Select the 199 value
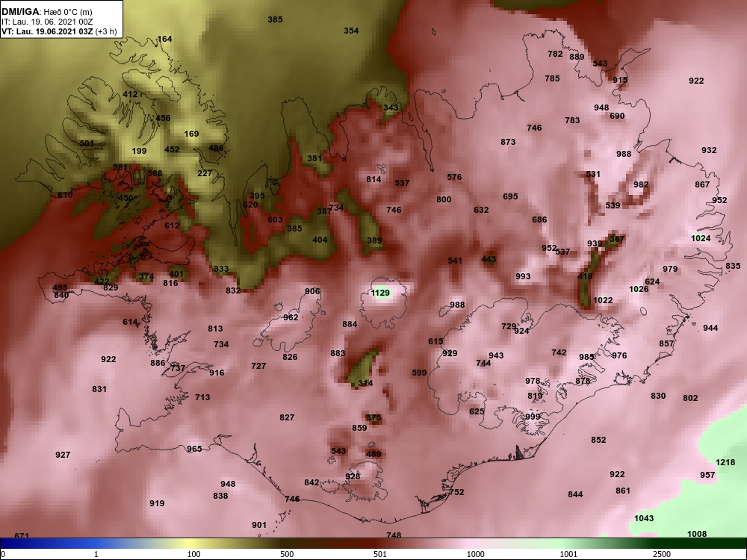 click(x=139, y=151)
